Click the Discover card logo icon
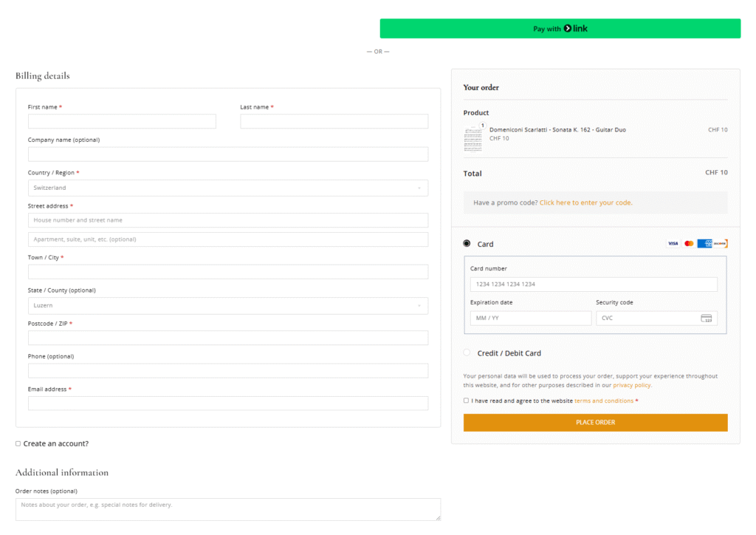Viewport: 756px width, 535px height. [x=721, y=244]
